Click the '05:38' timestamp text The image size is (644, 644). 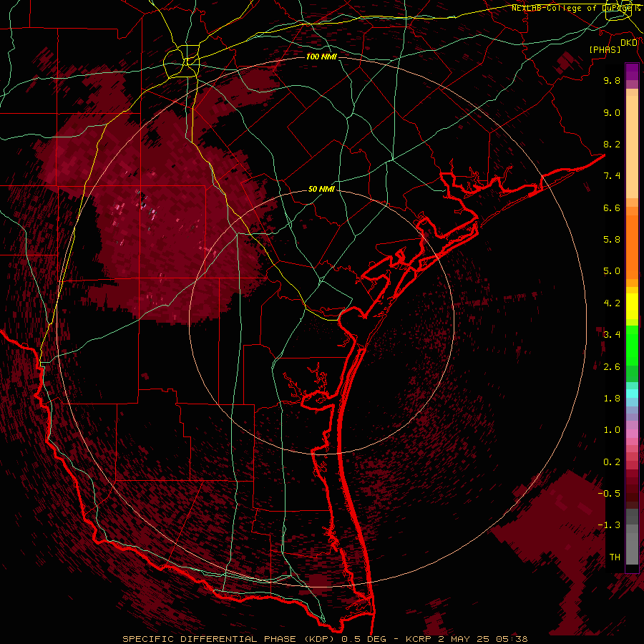[x=512, y=639]
